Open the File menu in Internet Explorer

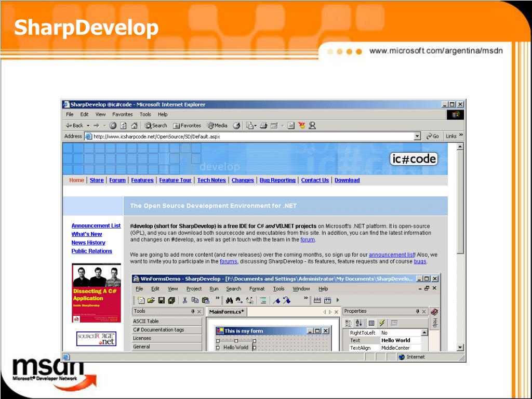coord(70,114)
